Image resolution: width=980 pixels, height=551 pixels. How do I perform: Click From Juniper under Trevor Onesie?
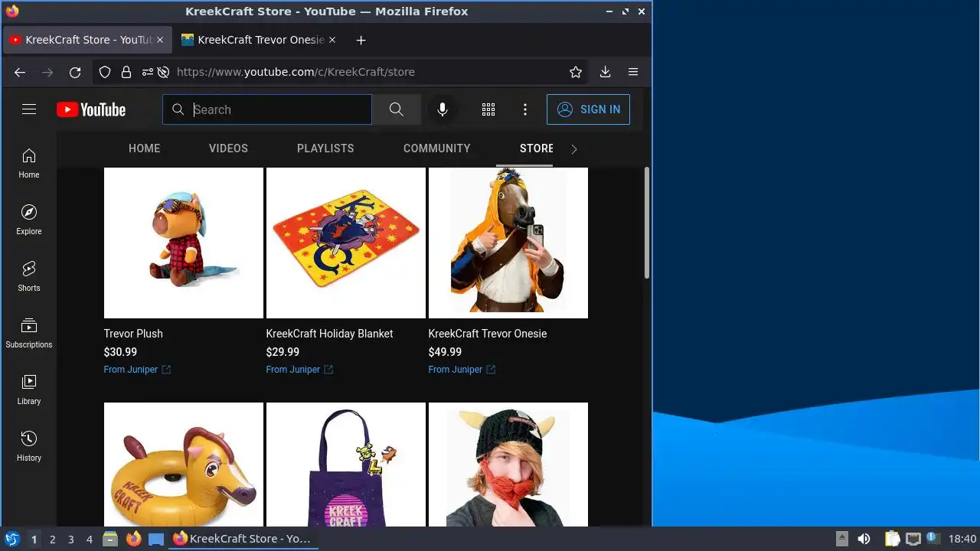pos(456,370)
